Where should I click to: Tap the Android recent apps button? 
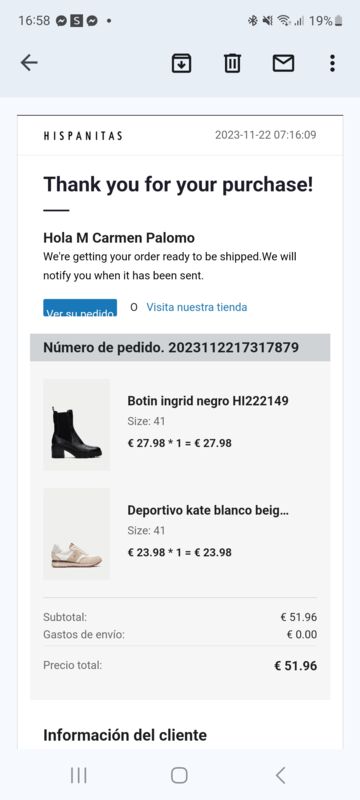(79, 775)
